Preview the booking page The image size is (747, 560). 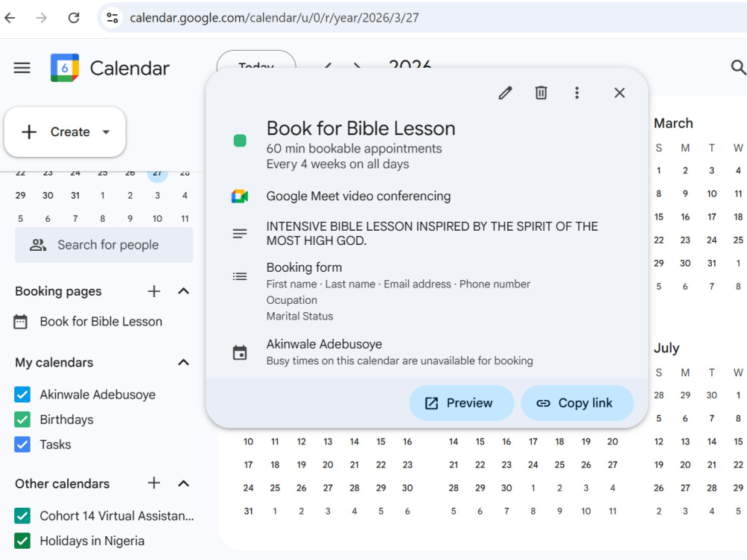point(461,403)
